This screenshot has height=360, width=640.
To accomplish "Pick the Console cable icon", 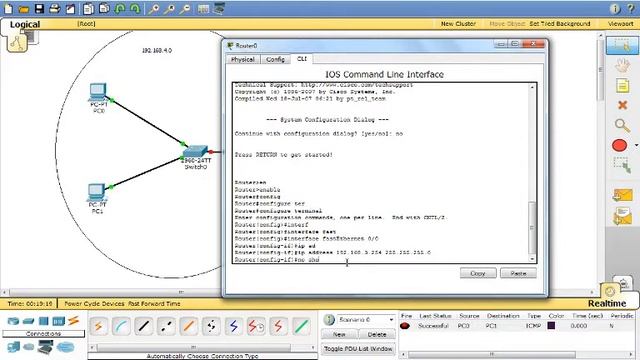I will 121,326.
